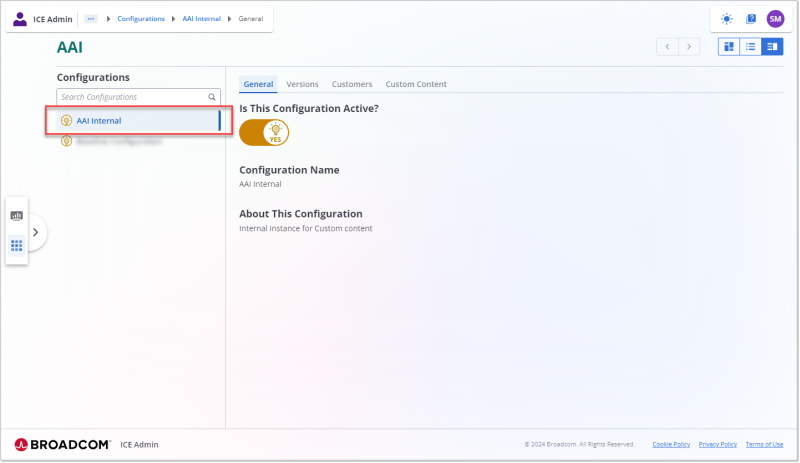This screenshot has width=800, height=463.
Task: Switch to split detail view
Action: coord(772,46)
